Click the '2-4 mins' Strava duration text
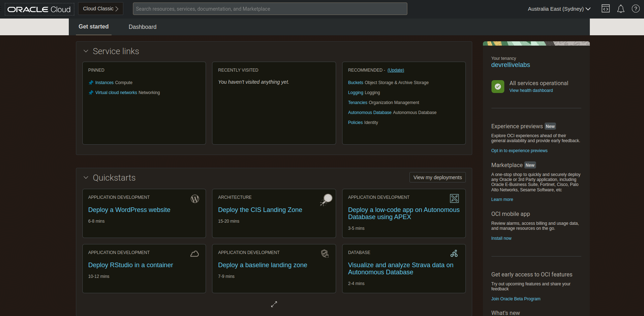Viewport: 644px width, 316px height. click(x=356, y=284)
